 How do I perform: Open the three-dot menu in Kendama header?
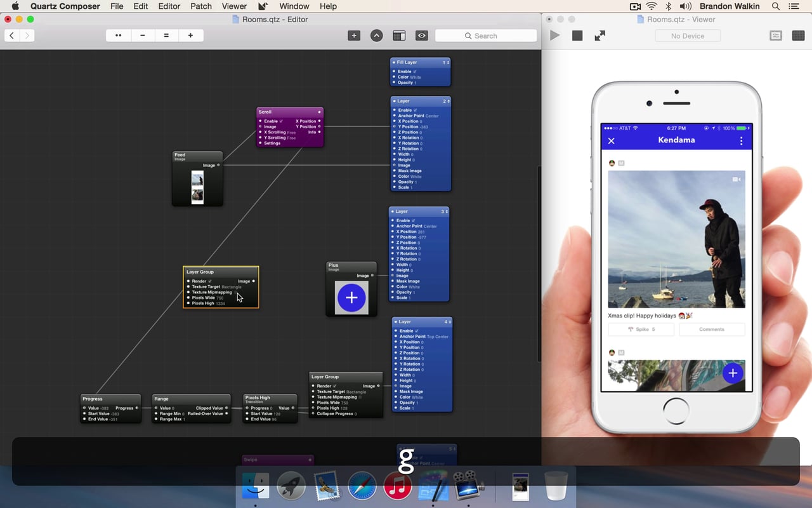[741, 141]
